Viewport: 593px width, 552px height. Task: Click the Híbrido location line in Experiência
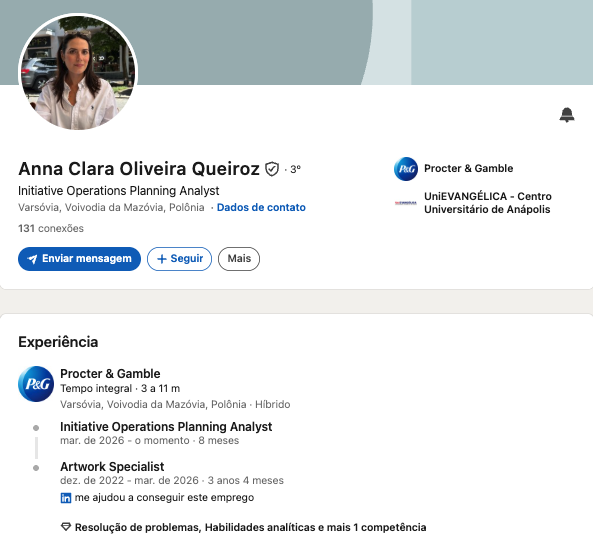click(175, 405)
